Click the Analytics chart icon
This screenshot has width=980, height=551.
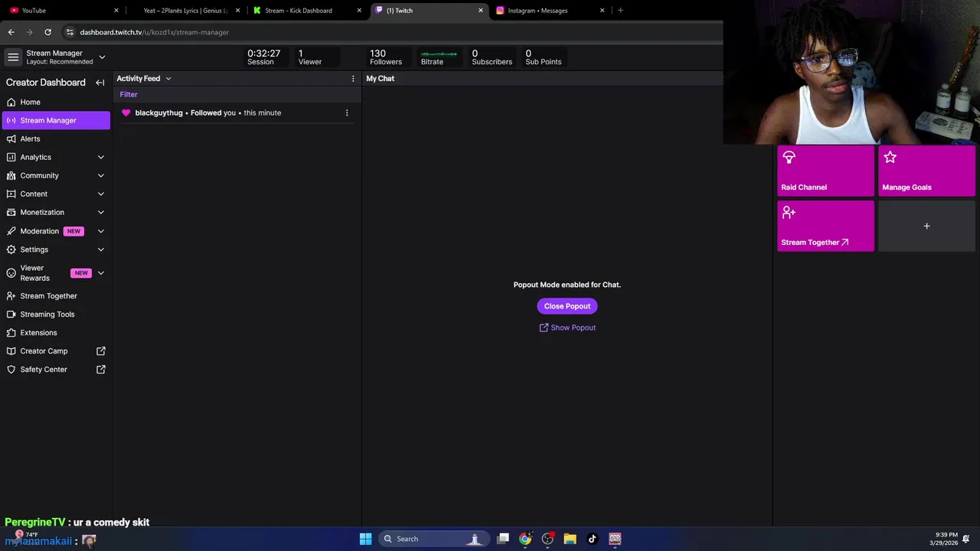coord(11,157)
